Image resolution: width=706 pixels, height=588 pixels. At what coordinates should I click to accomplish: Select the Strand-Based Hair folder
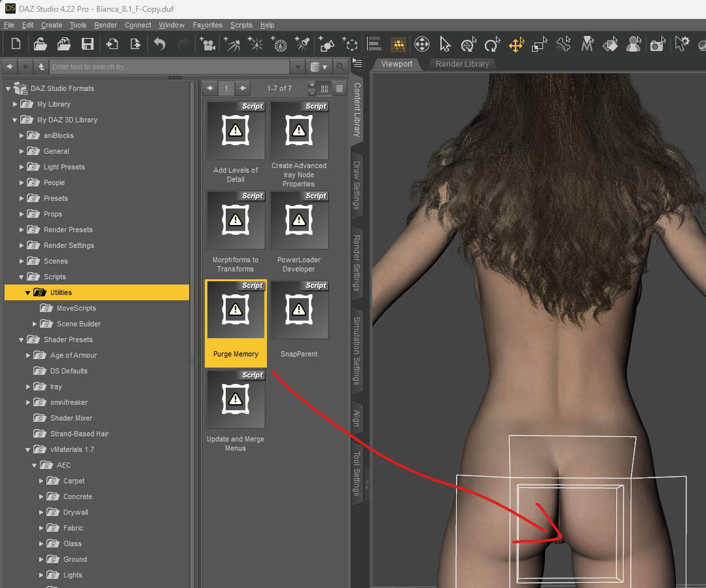click(79, 434)
